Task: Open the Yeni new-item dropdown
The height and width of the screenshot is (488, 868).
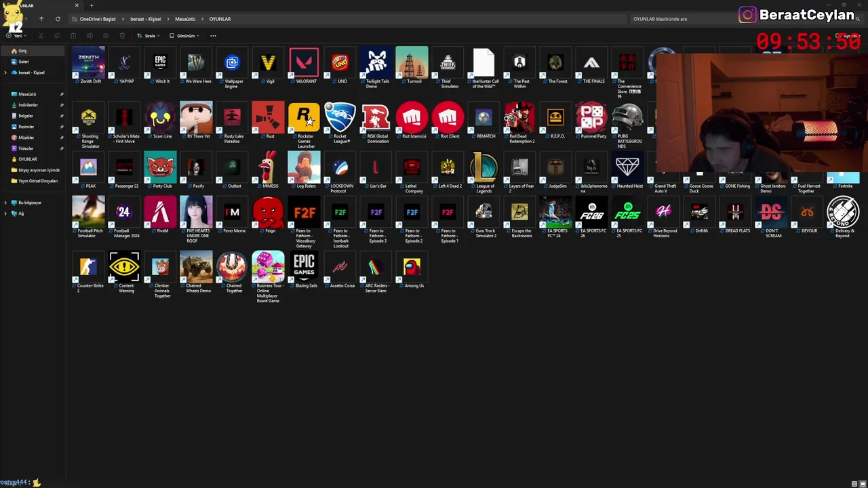Action: 16,36
